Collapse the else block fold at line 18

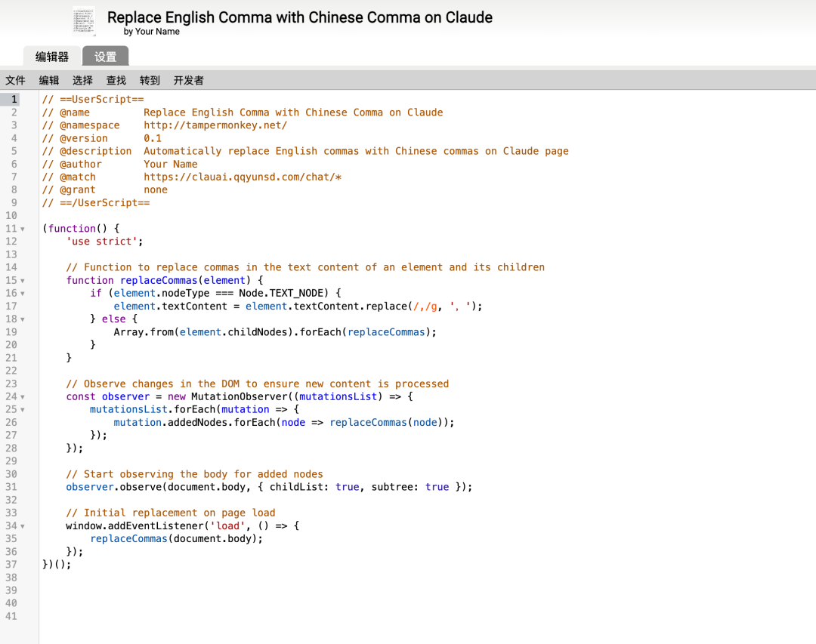click(x=23, y=319)
